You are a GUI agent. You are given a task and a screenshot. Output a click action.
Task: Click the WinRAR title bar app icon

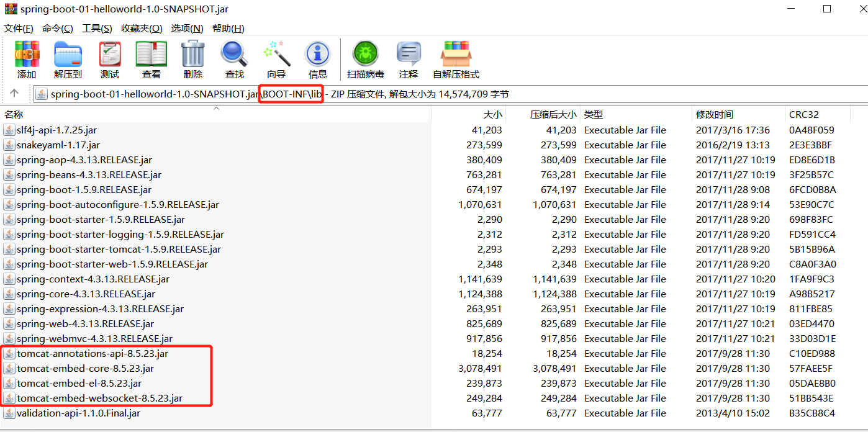pos(9,9)
